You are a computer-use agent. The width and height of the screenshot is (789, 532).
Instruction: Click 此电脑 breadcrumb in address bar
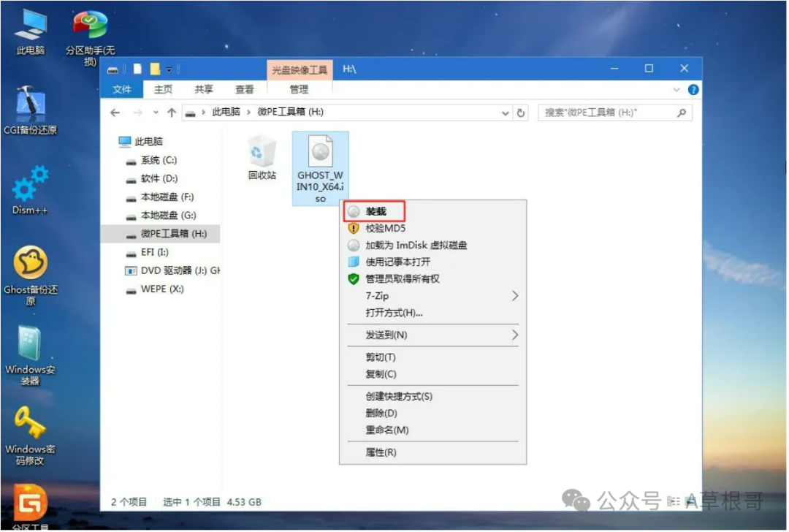pyautogui.click(x=226, y=113)
